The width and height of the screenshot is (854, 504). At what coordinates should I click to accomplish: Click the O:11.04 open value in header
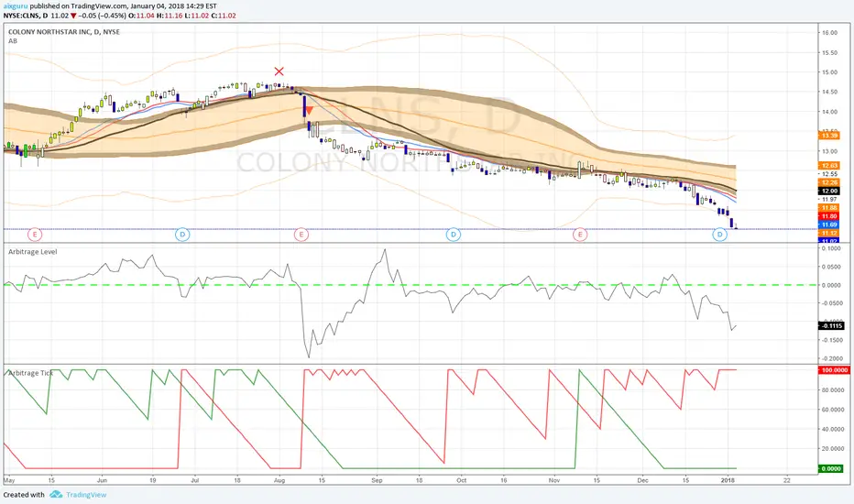[142, 16]
